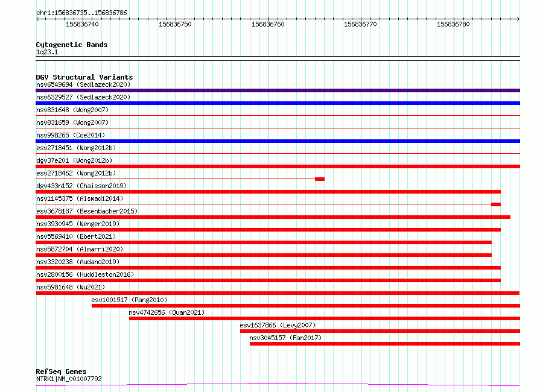The width and height of the screenshot is (537, 392).
Task: Click the nsv3045157 (Fan2017) label
Action: click(x=285, y=338)
